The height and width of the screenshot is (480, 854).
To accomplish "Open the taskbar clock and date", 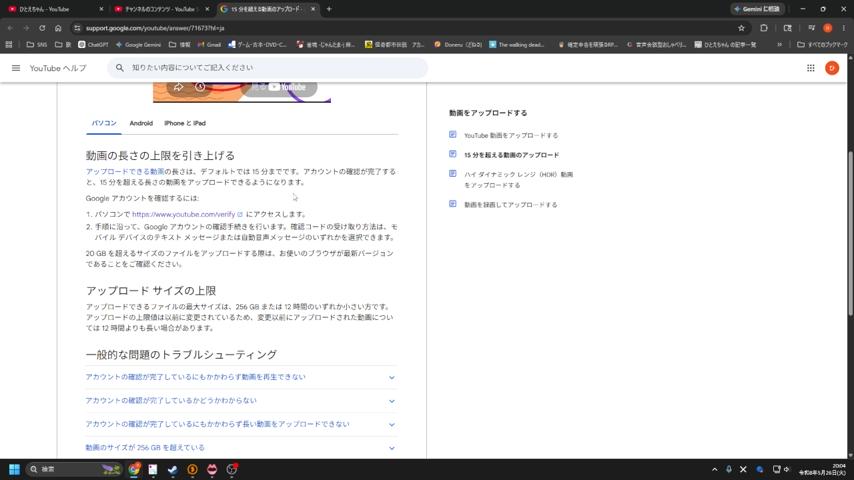I will [x=822, y=469].
